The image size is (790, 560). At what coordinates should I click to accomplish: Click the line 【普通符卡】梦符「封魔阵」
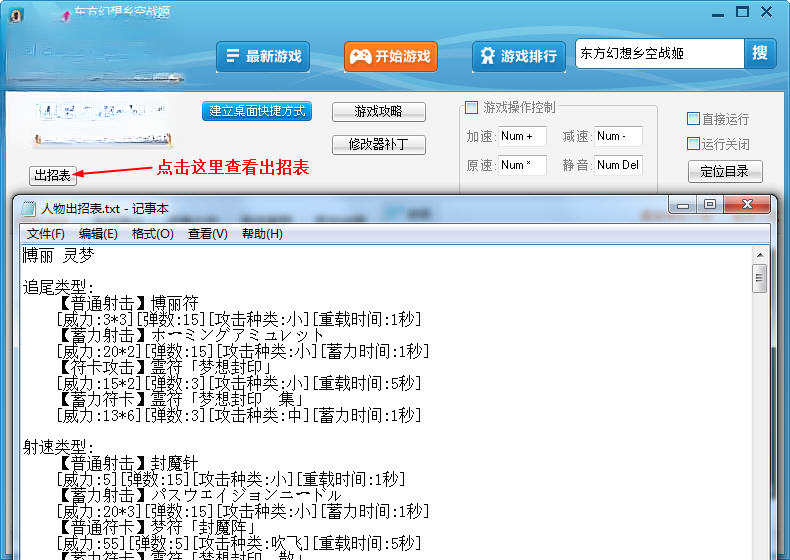point(156,527)
